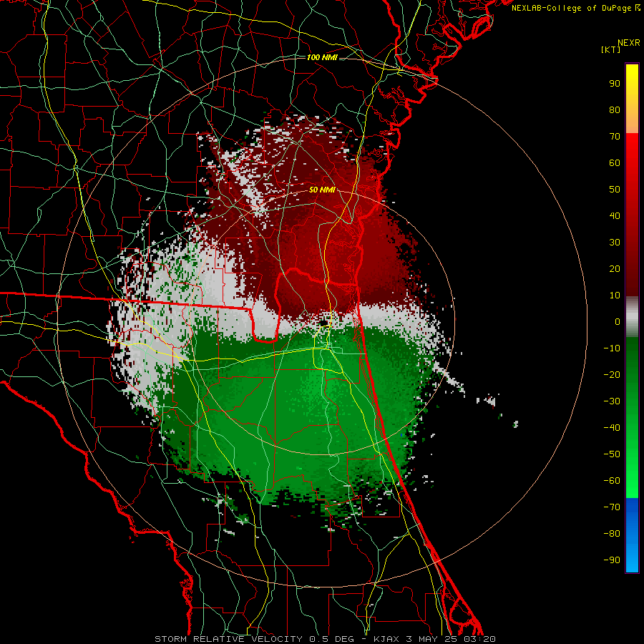
Task: Click the 30 value on the velocity scale
Action: pyautogui.click(x=615, y=243)
